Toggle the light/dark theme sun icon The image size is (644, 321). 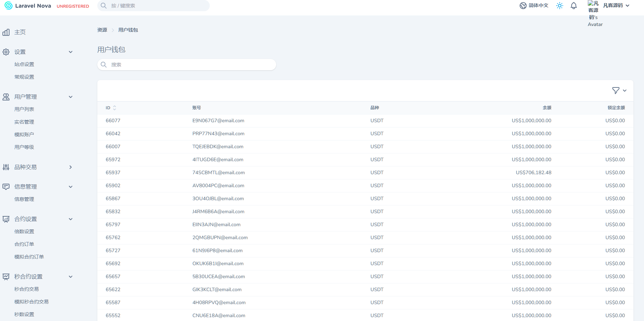[559, 6]
